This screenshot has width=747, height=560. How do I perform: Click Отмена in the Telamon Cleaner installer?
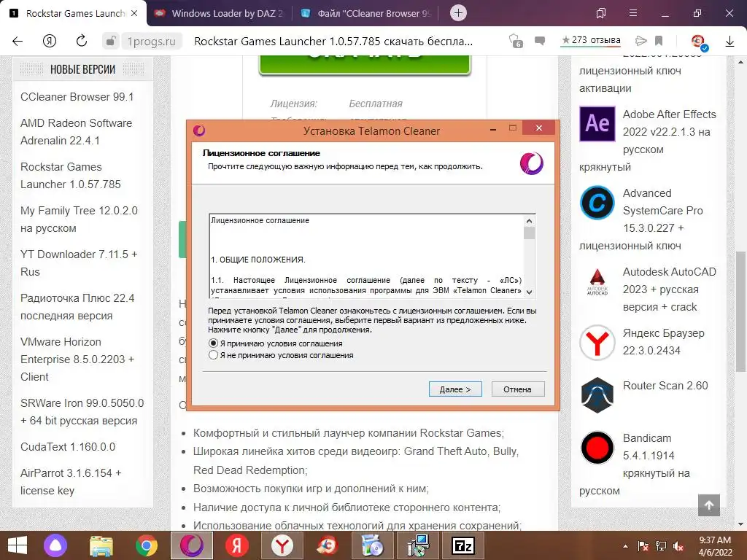tap(517, 389)
